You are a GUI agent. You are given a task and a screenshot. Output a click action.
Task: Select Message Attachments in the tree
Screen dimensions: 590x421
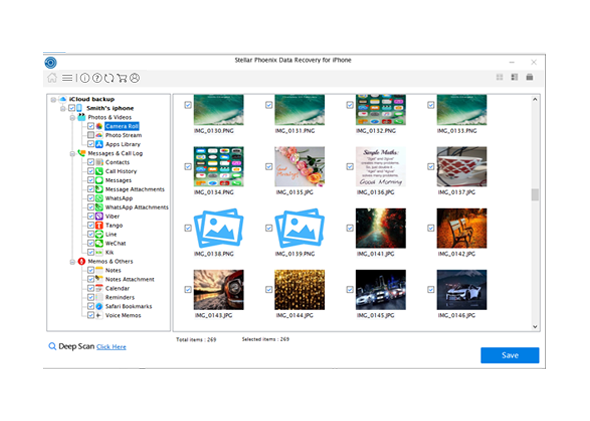tap(135, 189)
